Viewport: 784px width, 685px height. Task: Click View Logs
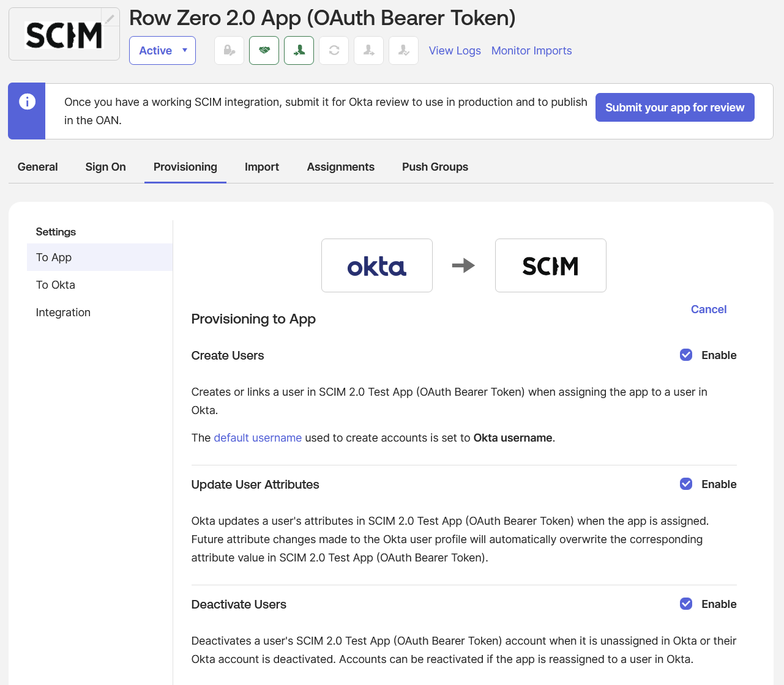coord(455,50)
